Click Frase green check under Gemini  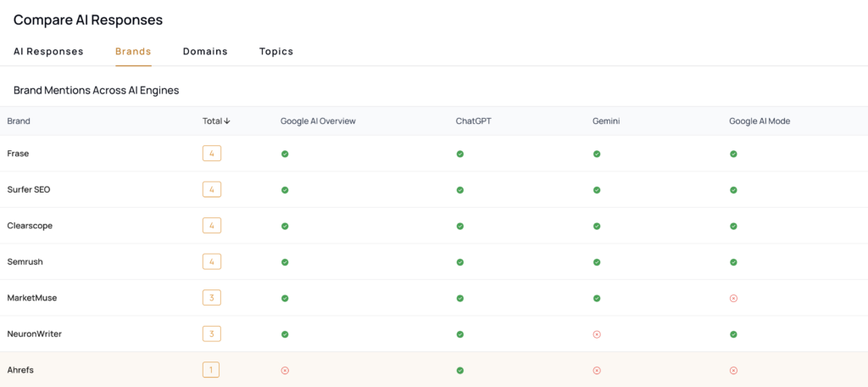597,154
